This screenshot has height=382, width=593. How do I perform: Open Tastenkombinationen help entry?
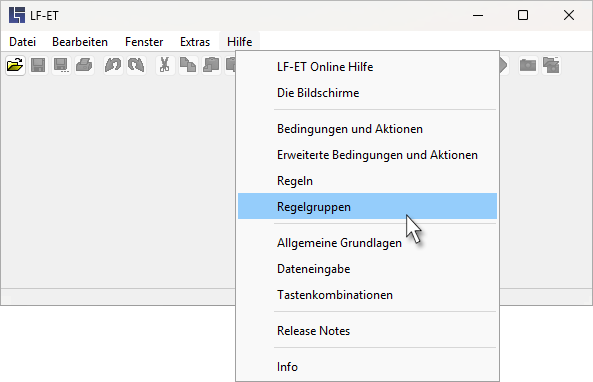[x=367, y=295]
